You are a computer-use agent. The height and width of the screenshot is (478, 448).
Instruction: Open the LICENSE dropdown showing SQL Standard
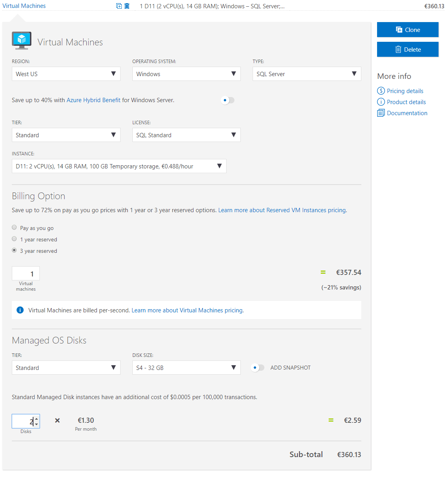[186, 135]
